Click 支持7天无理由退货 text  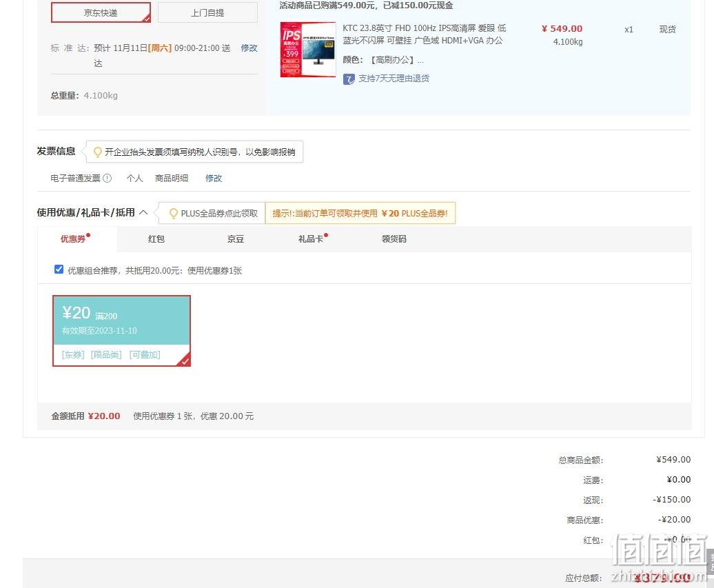[394, 79]
